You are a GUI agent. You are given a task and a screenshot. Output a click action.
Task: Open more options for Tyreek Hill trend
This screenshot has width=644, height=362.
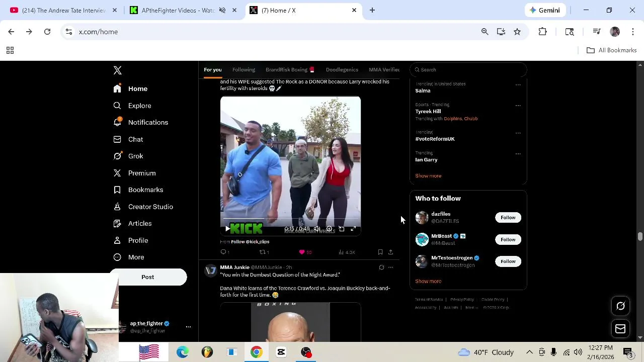pyautogui.click(x=518, y=106)
